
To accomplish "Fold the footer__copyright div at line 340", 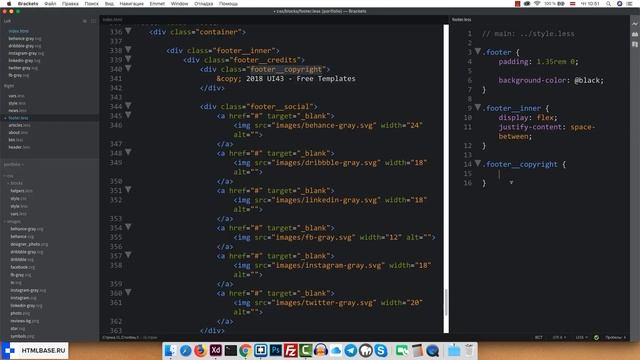I will (x=128, y=69).
